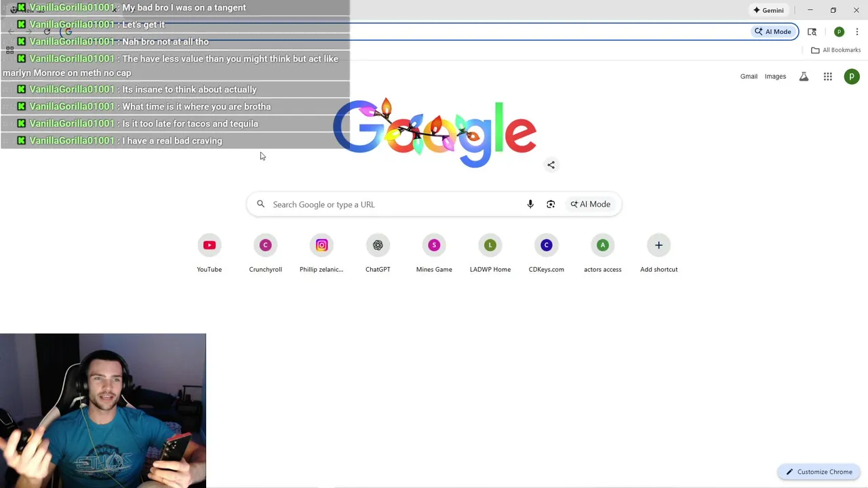Click chat message 'Its insane to think about actually'
The width and height of the screenshot is (868, 488).
(189, 89)
